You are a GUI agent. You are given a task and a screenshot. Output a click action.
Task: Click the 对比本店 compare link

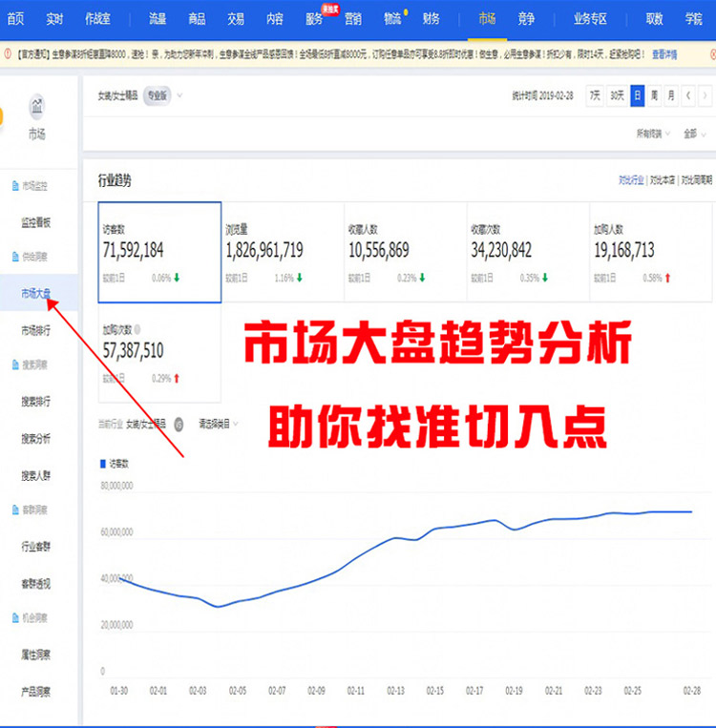pos(663,180)
